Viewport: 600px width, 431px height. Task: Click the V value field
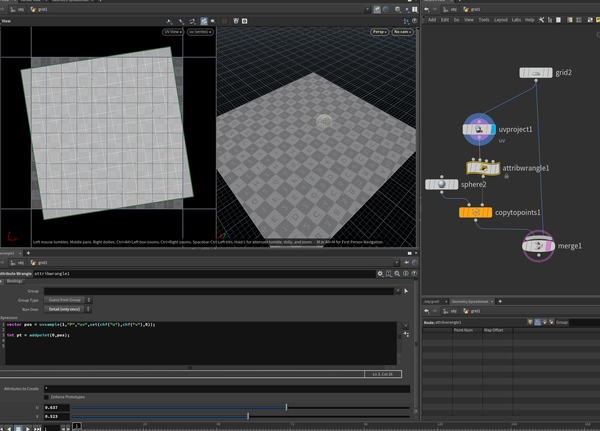[x=56, y=416]
